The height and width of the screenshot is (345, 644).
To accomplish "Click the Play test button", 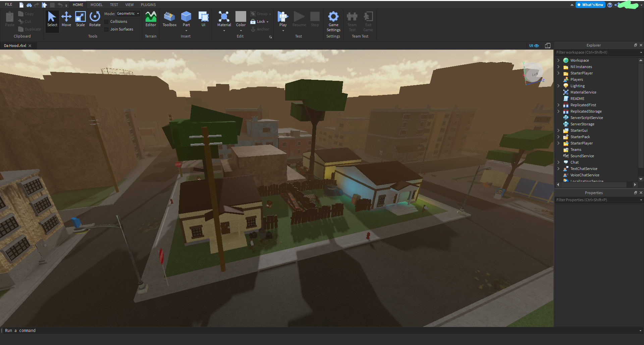I will [283, 18].
